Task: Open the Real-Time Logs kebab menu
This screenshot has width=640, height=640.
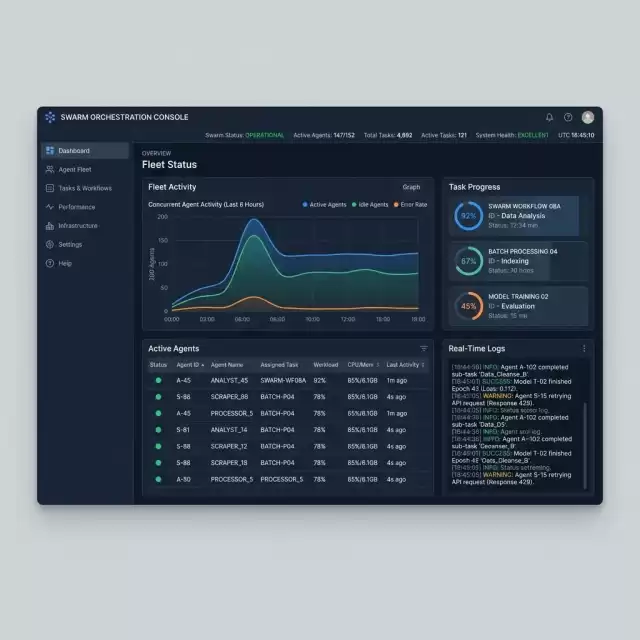Action: click(x=584, y=349)
